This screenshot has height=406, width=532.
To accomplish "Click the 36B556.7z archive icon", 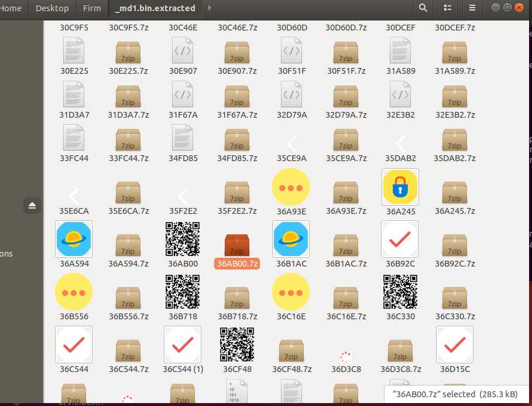I will (128, 298).
